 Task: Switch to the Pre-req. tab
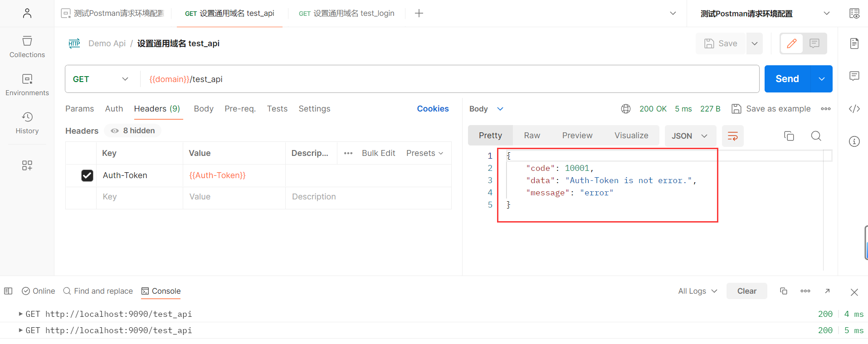point(240,109)
